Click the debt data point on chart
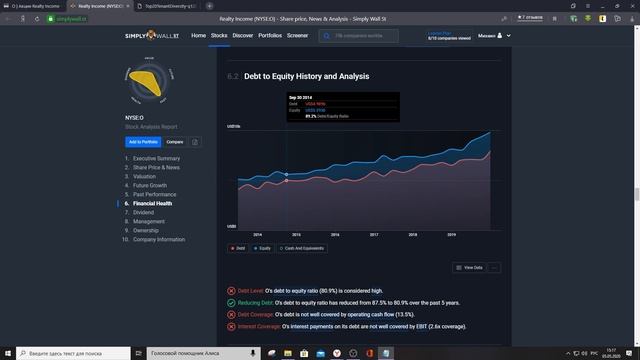The height and width of the screenshot is (360, 640). pos(287,180)
